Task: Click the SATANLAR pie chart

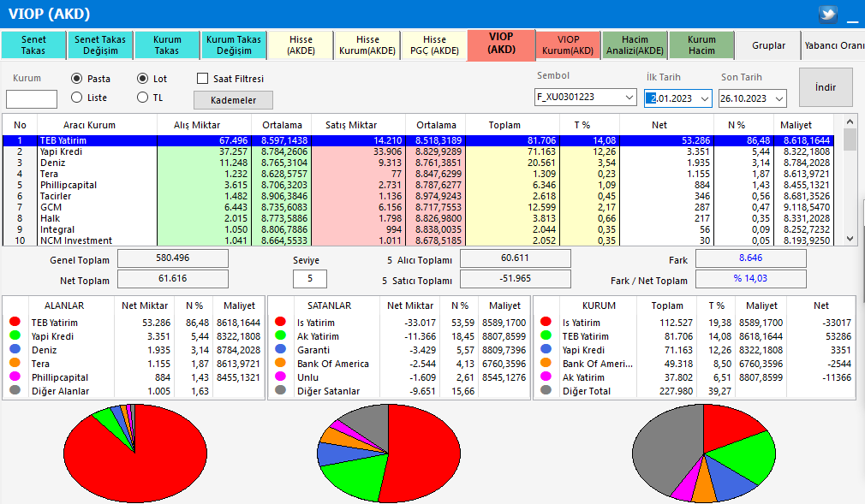Action: tap(388, 454)
